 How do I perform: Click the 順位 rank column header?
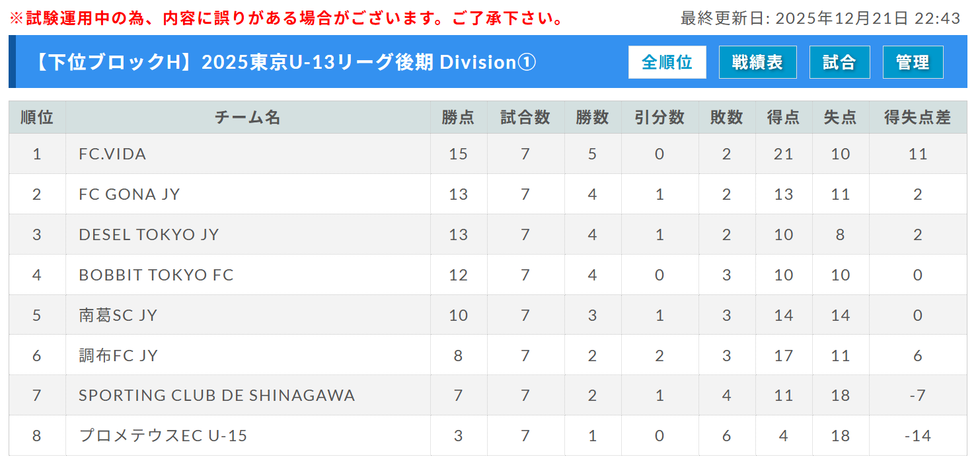pyautogui.click(x=37, y=118)
